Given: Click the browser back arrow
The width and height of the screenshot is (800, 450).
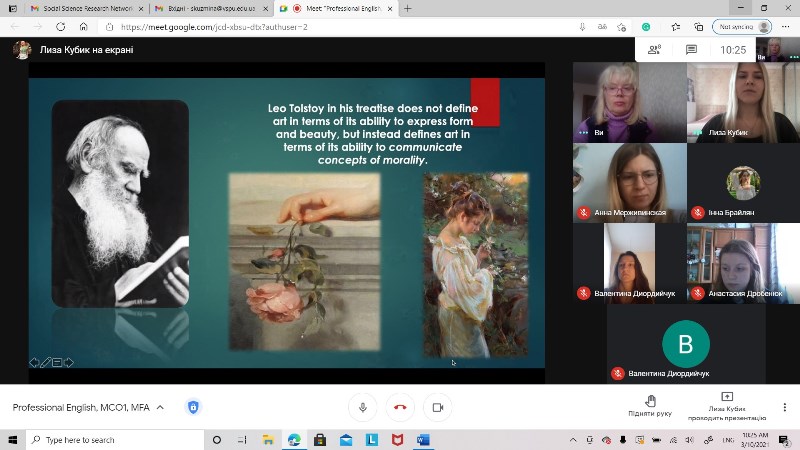Looking at the screenshot, I should (x=15, y=27).
